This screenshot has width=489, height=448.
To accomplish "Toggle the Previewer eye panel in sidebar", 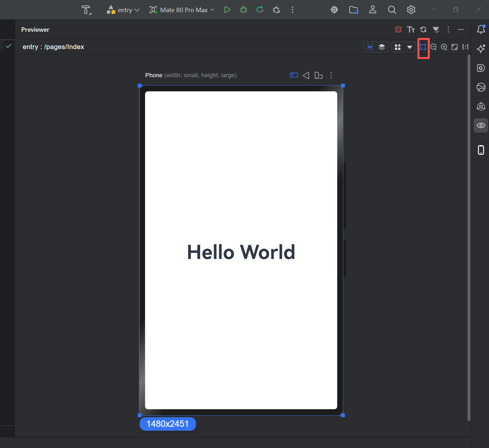I will (x=481, y=125).
